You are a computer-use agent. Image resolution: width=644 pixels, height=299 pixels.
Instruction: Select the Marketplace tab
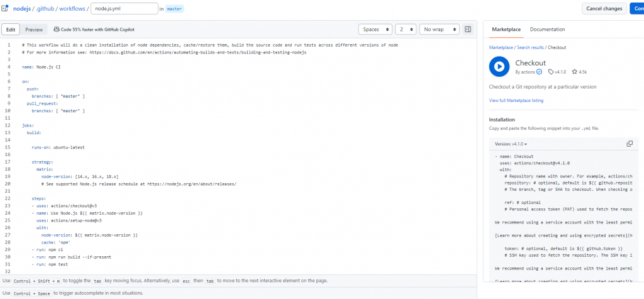tap(506, 29)
